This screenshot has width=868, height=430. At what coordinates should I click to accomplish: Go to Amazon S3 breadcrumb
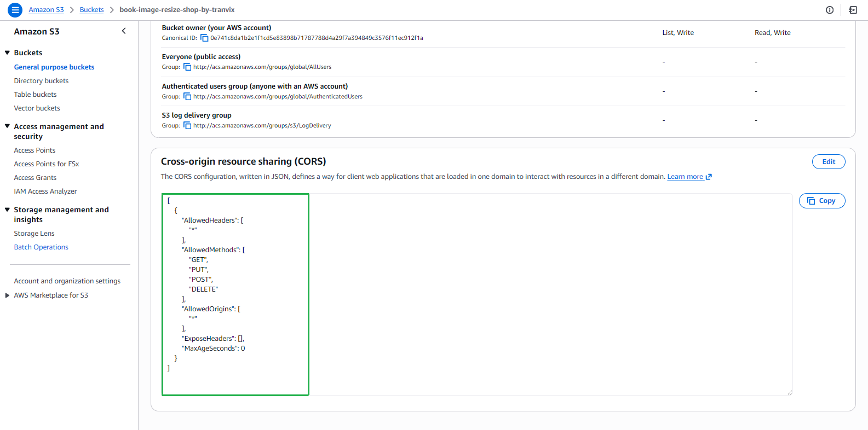[46, 10]
